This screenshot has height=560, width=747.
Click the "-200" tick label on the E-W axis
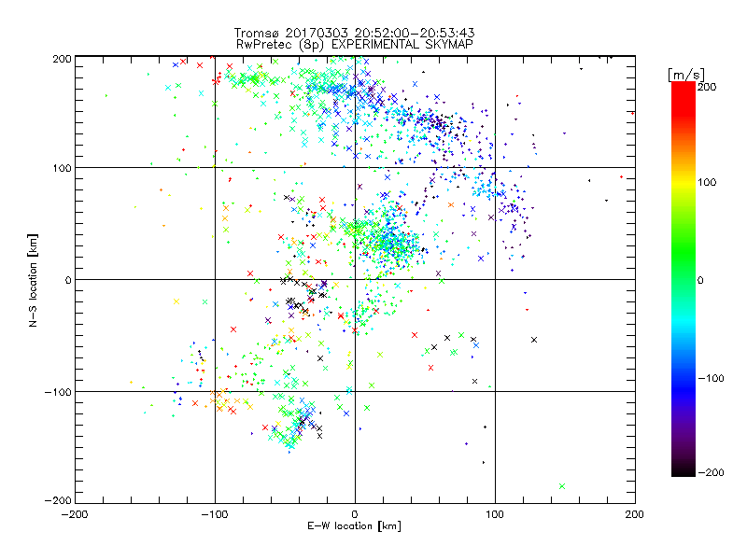[75, 514]
